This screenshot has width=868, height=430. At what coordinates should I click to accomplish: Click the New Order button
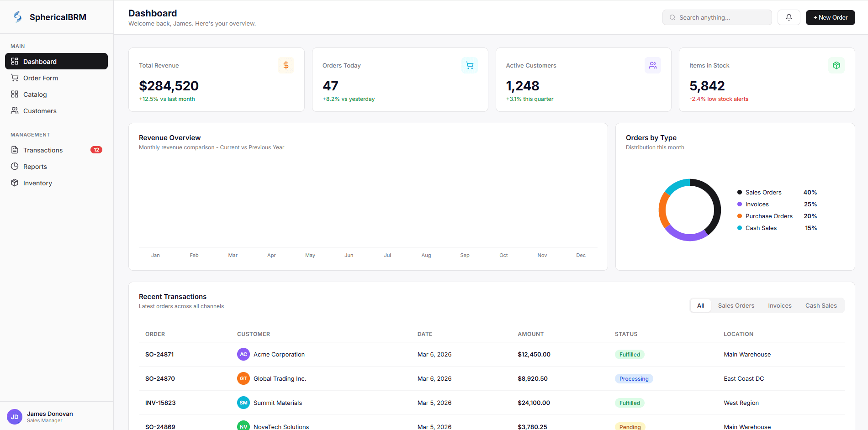click(830, 17)
